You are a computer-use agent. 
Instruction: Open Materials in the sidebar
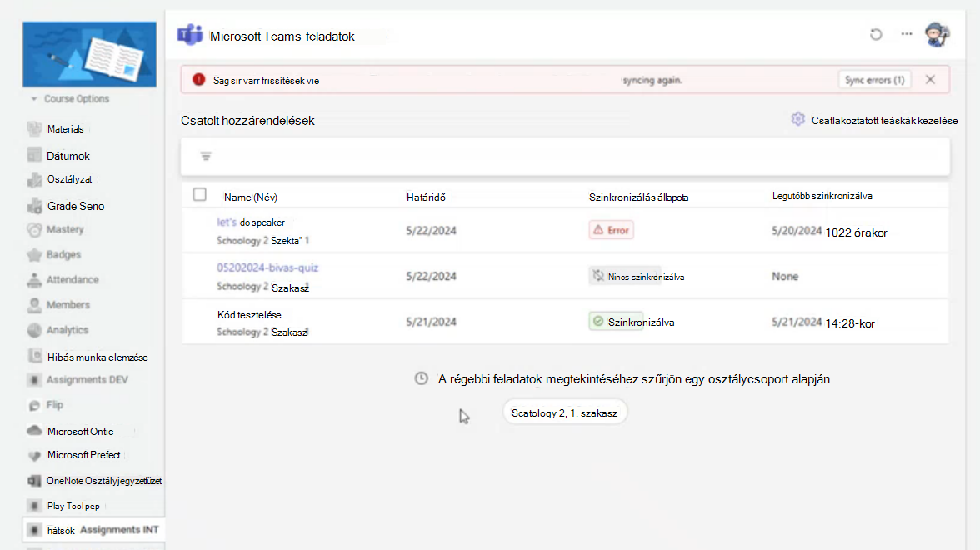[x=65, y=128]
